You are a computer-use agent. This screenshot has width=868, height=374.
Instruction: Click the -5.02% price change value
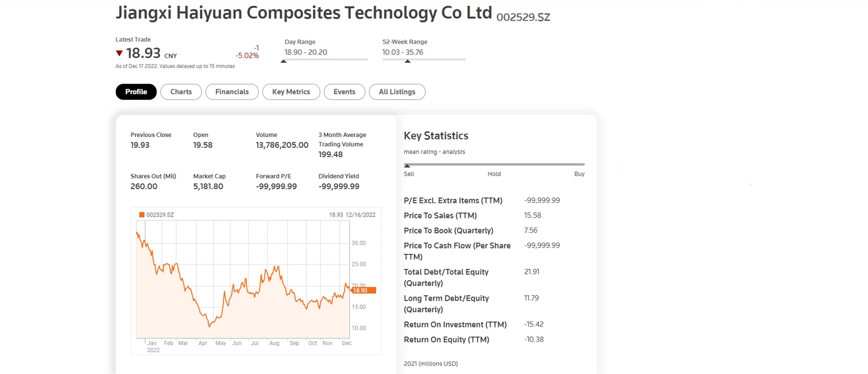247,55
